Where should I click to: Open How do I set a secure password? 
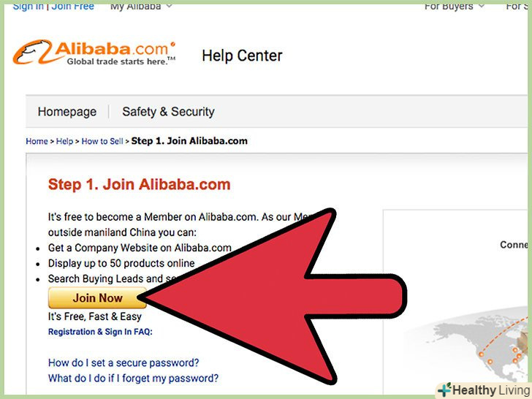pyautogui.click(x=123, y=362)
